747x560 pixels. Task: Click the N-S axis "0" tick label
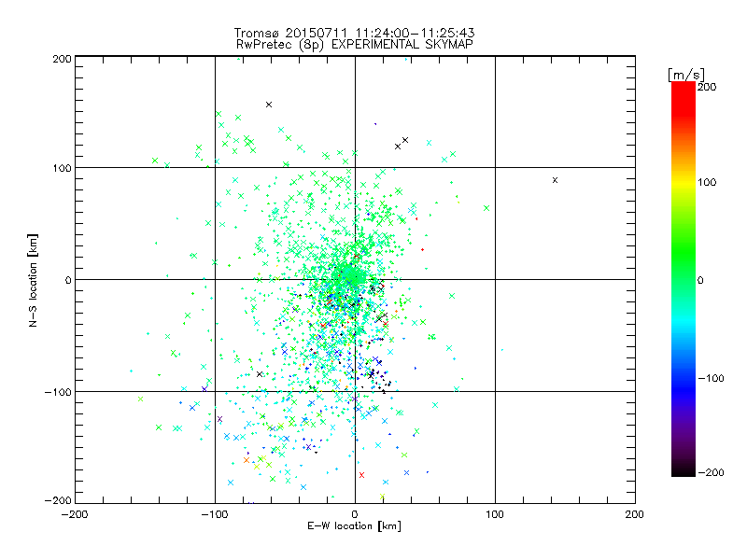coord(68,280)
